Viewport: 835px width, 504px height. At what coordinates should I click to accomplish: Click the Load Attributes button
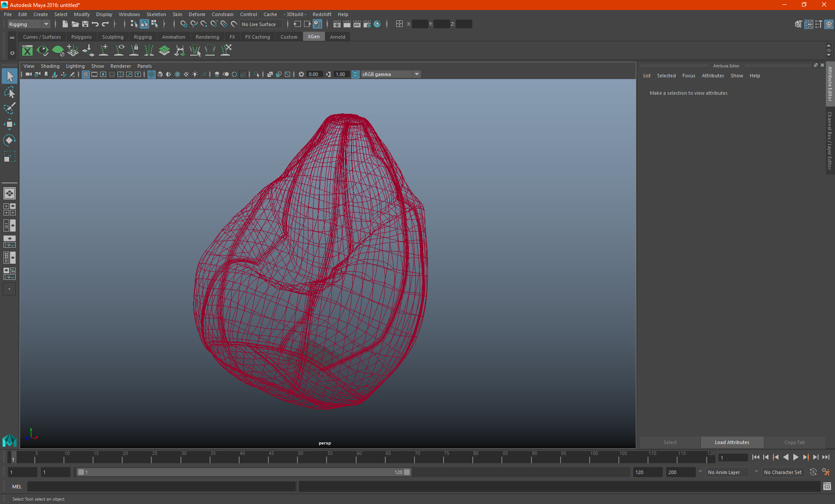(732, 442)
